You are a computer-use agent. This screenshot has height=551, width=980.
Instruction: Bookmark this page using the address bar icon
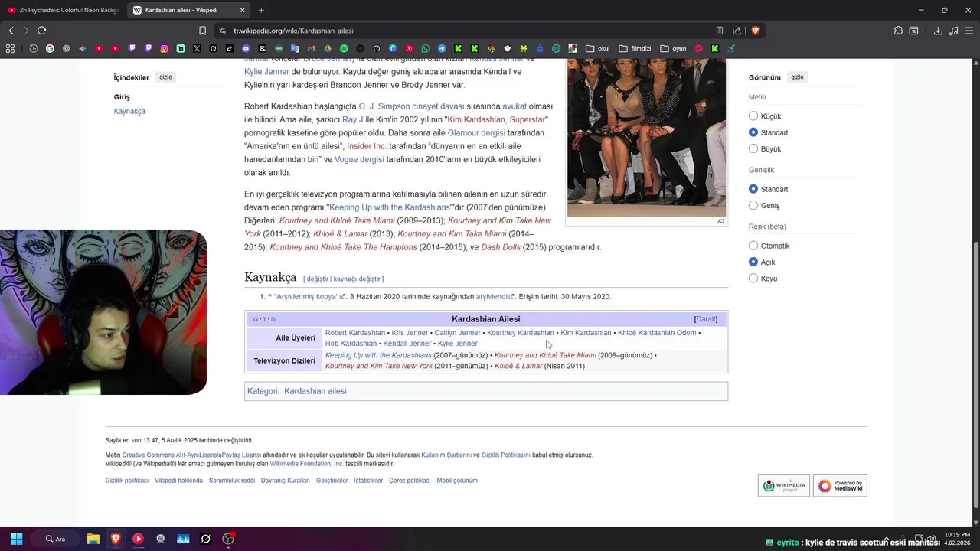(202, 31)
